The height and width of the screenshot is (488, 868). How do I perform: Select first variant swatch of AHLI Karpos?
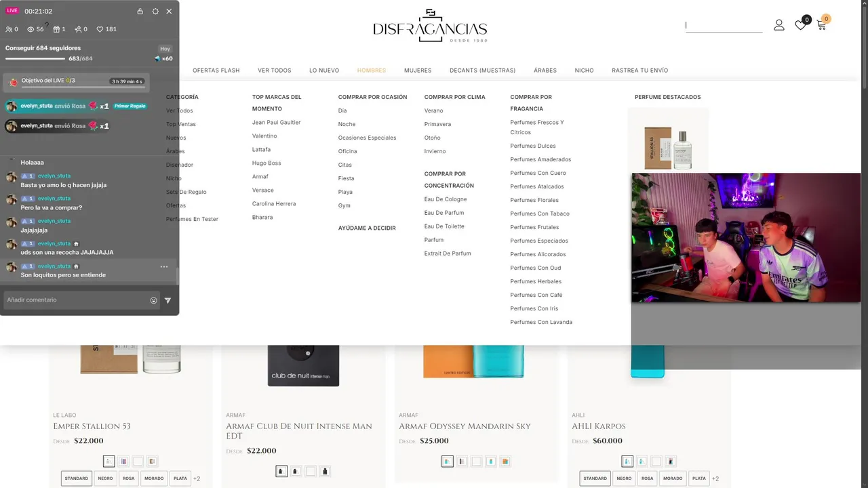(627, 461)
